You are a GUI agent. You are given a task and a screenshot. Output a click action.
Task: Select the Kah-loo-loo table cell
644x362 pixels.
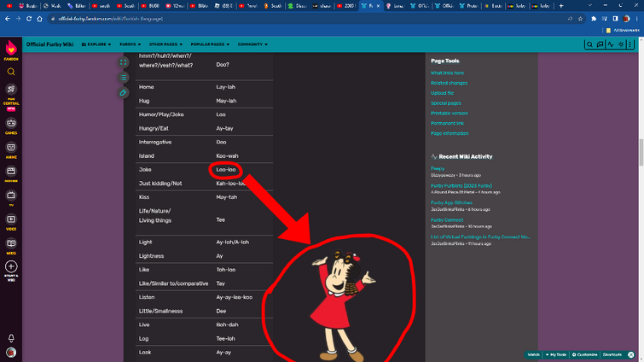pos(231,184)
